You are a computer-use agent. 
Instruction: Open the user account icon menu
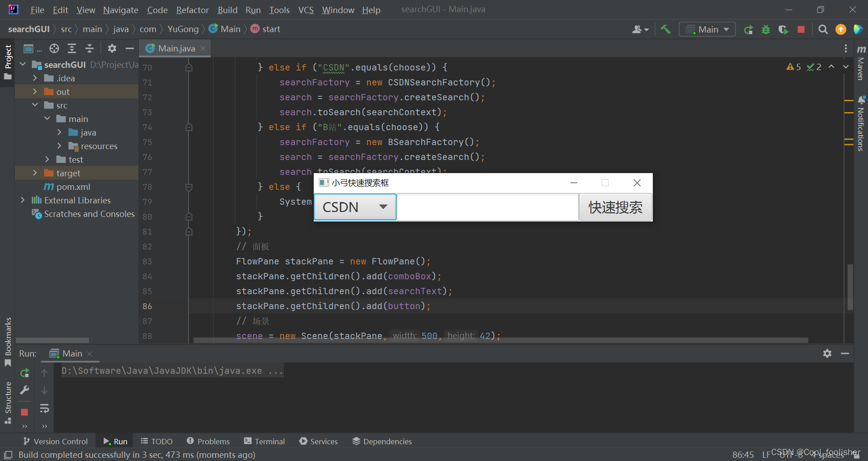(x=640, y=29)
